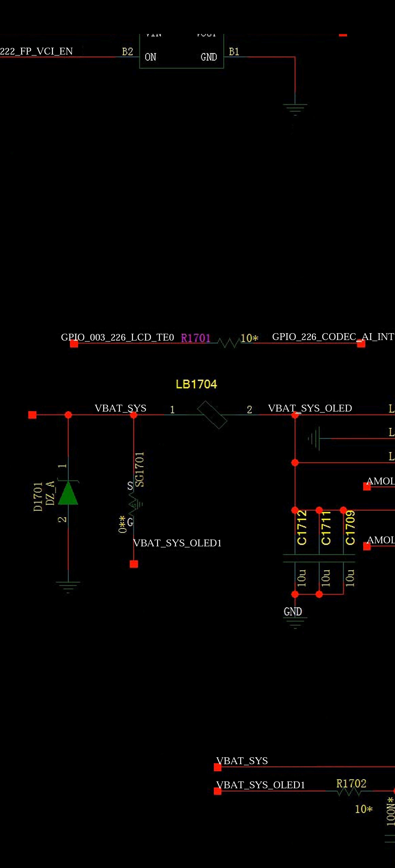Select the R1702 resistor zigzag symbol
Viewport: 395px width, 868px height.
349,791
